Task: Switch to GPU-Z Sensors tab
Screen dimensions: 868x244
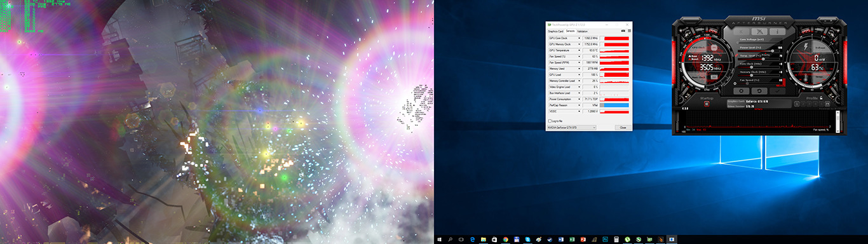Action: click(x=571, y=31)
